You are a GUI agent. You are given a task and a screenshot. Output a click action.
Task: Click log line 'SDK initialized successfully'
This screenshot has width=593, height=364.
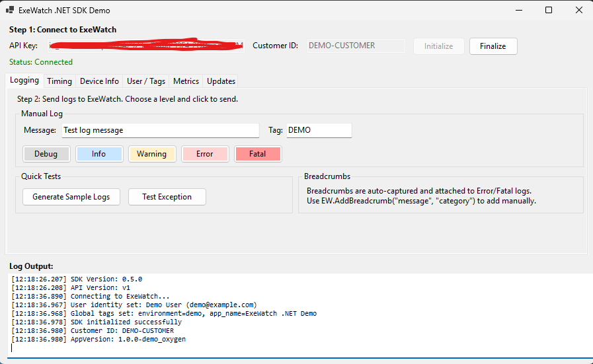[97, 322]
